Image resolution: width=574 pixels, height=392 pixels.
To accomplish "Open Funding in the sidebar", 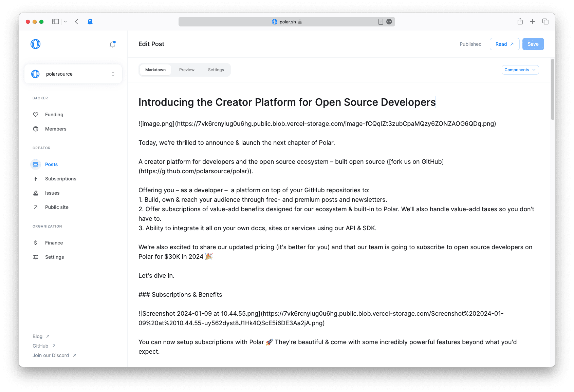I will [x=54, y=115].
